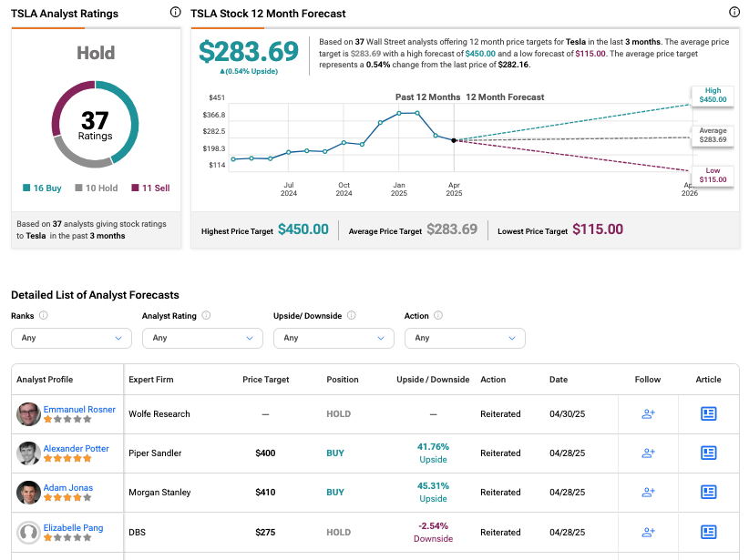This screenshot has height=560, width=749.
Task: Click the DBS firm cell
Action: tap(137, 533)
